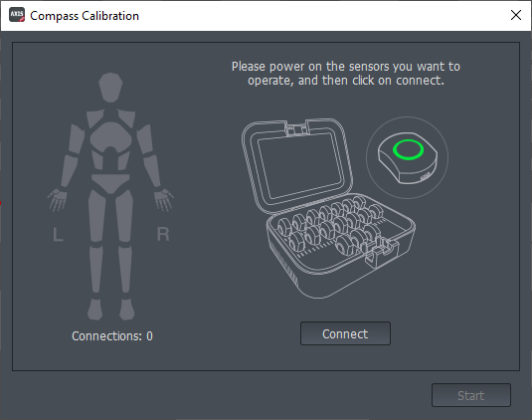
Task: Select the green-ringed sensor illustration
Action: (407, 157)
